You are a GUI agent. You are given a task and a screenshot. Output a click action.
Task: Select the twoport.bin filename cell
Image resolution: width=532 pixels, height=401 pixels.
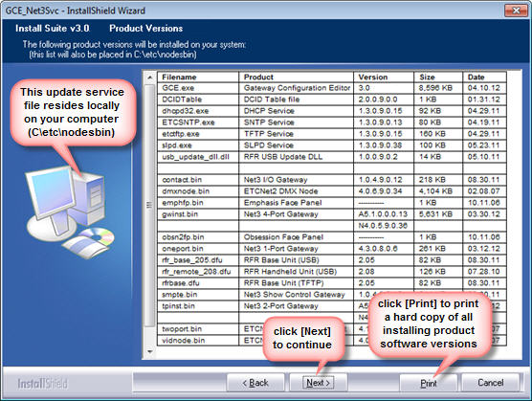click(198, 329)
